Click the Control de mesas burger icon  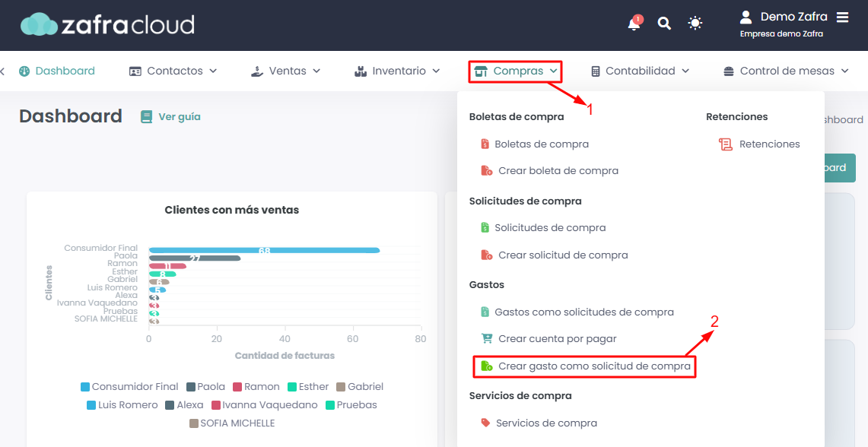click(729, 71)
